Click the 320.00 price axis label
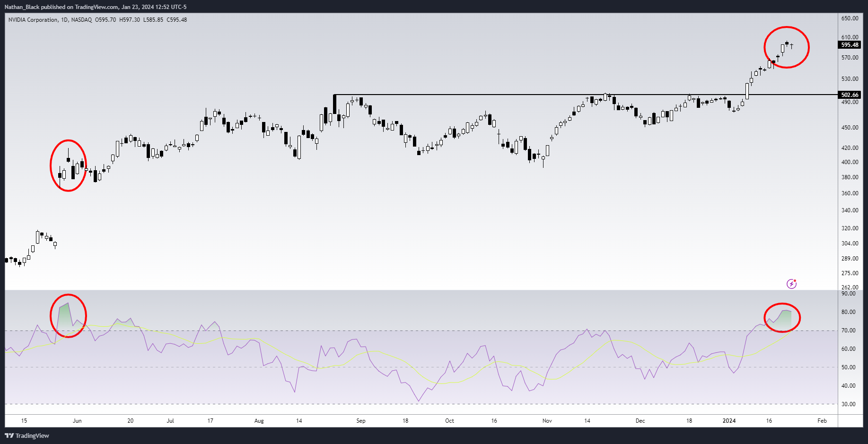The height and width of the screenshot is (444, 868). 850,228
